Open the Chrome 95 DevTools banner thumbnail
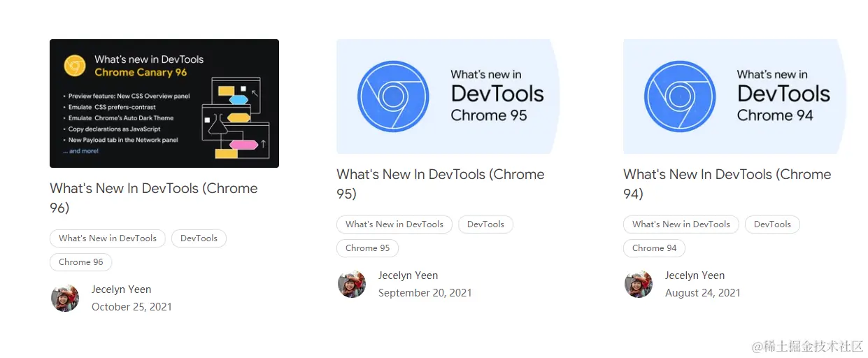The width and height of the screenshot is (868, 358). (448, 96)
